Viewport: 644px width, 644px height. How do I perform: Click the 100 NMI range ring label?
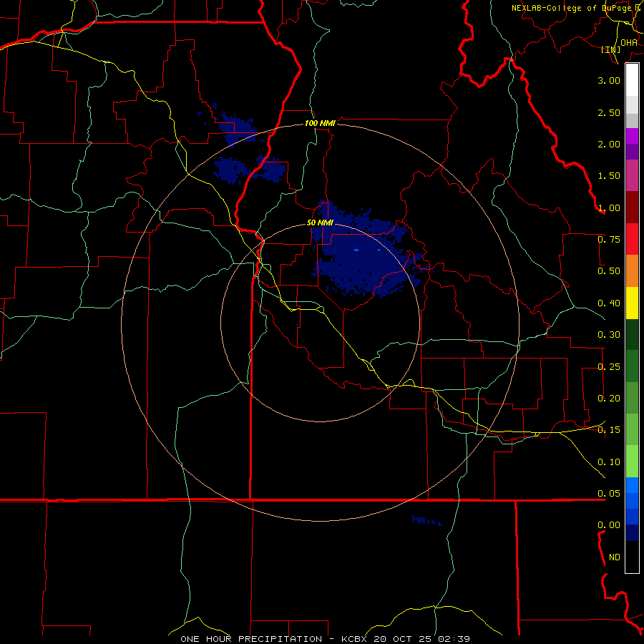coord(320,123)
